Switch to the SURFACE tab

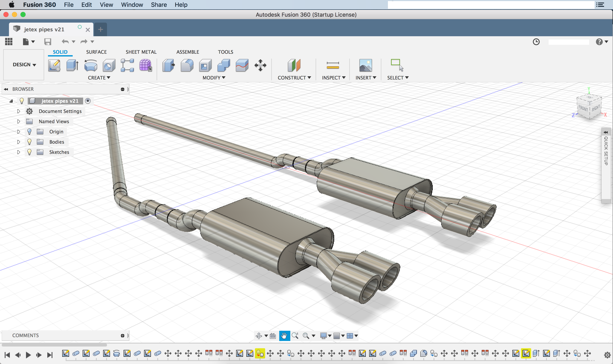click(96, 52)
